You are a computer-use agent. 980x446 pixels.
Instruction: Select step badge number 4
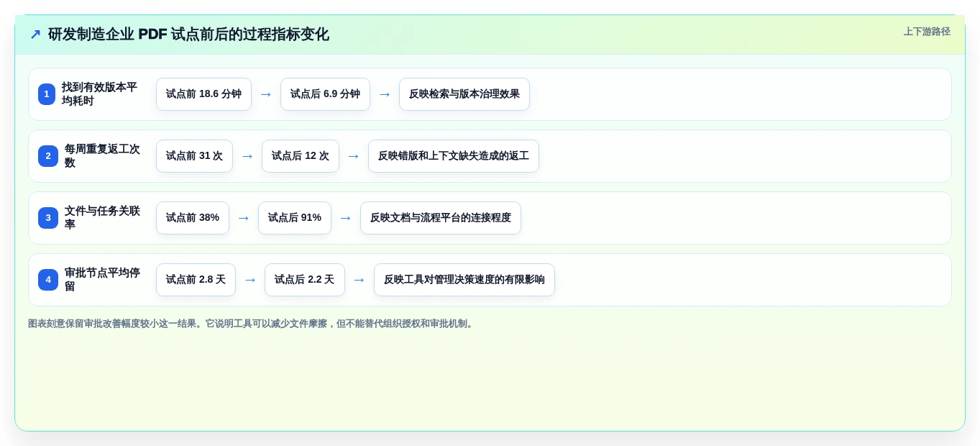tap(48, 280)
